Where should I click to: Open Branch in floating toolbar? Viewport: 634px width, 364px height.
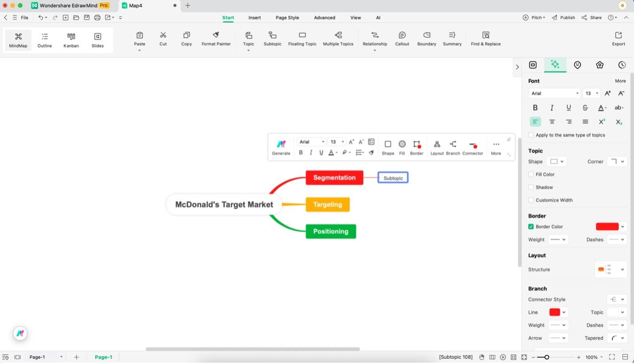[x=453, y=148]
